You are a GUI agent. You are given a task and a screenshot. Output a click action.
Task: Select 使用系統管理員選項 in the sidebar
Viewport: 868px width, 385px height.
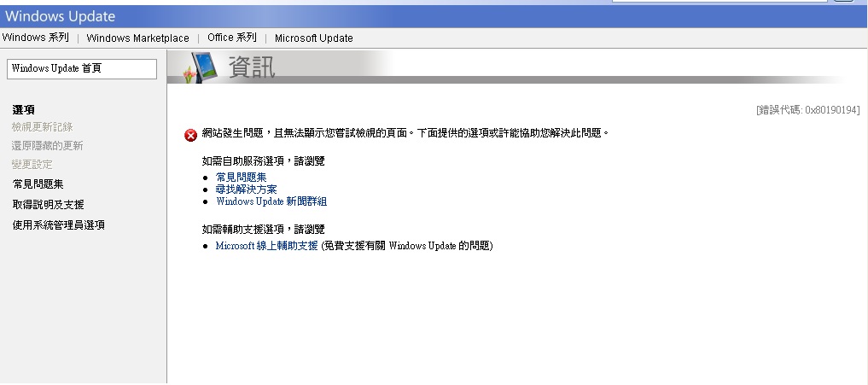click(x=58, y=225)
